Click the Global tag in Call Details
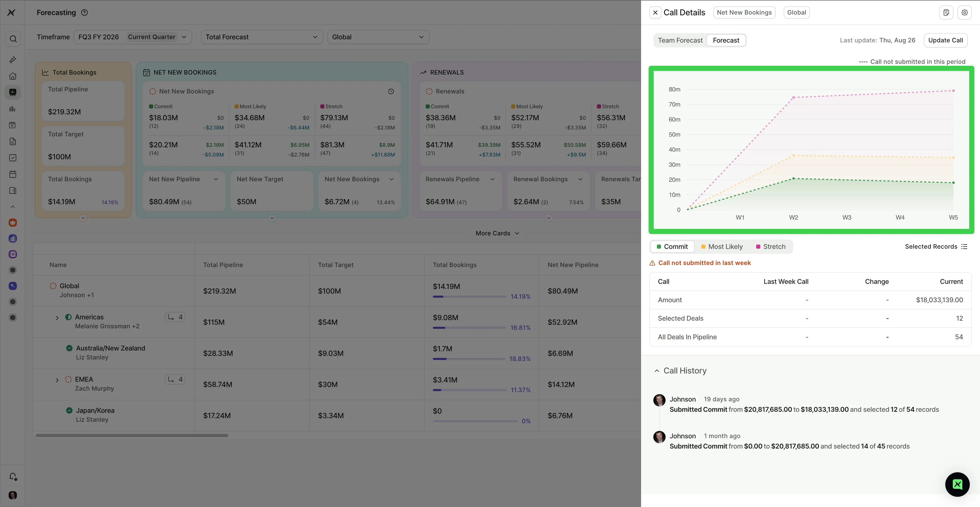Image resolution: width=980 pixels, height=507 pixels. pyautogui.click(x=796, y=13)
